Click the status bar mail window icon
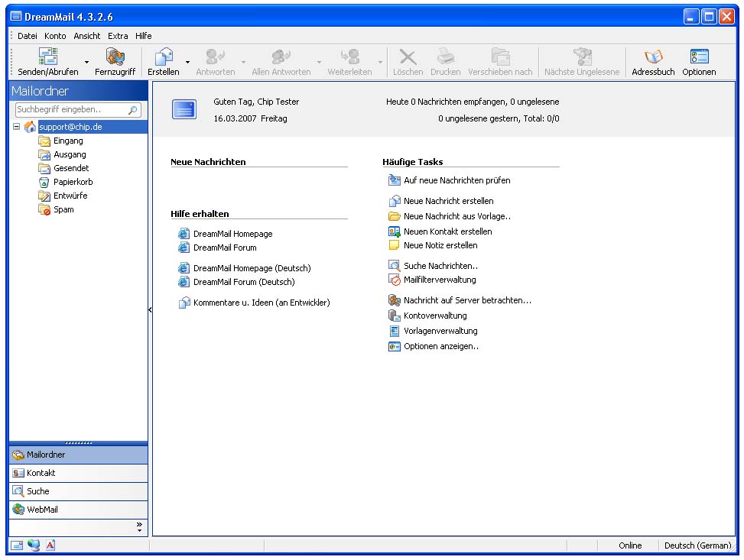 click(17, 545)
